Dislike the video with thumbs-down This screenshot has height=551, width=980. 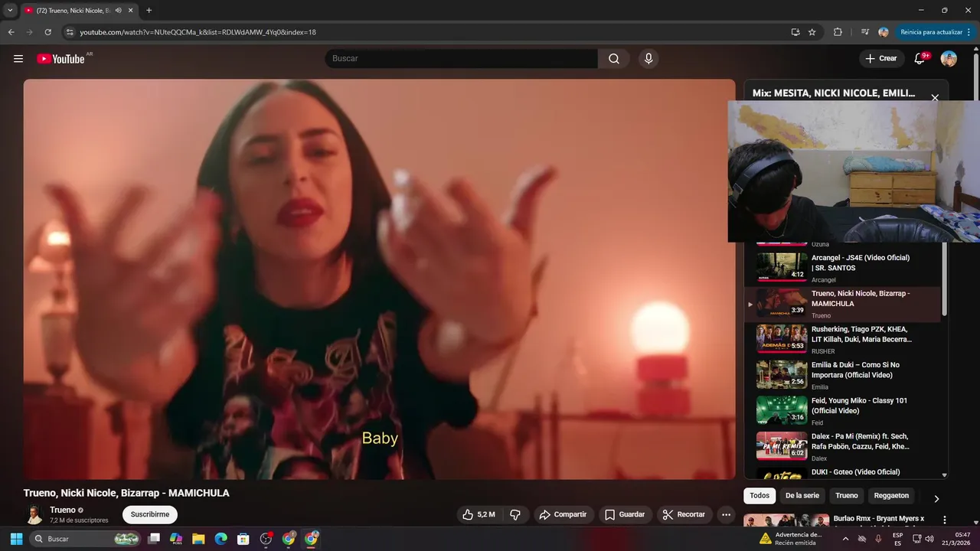(515, 515)
